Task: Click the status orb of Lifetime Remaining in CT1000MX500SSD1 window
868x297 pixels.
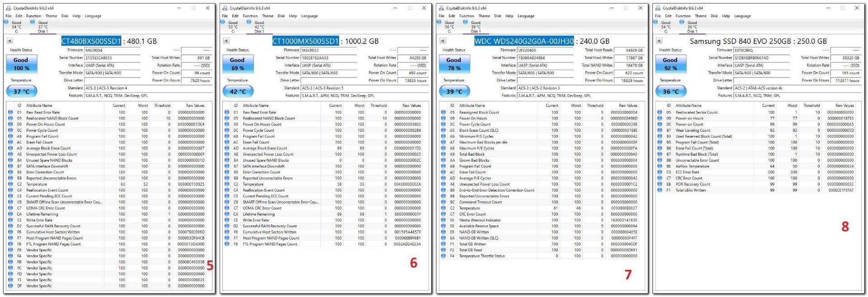Action: [227, 214]
